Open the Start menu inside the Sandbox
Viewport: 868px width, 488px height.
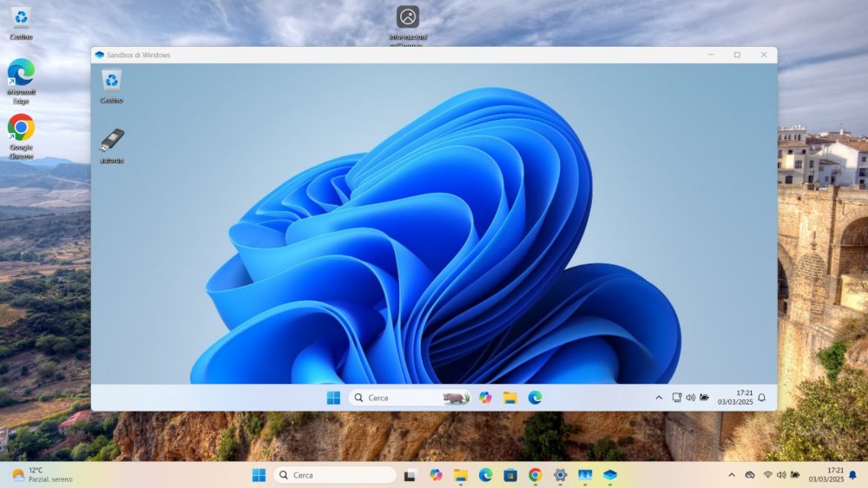pos(333,398)
